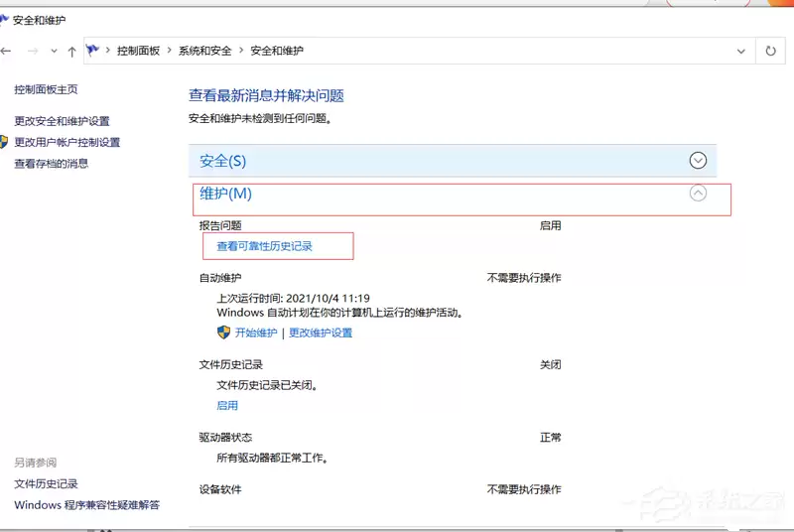Open 文件历史记录 link in sidebar
Image resolution: width=794 pixels, height=532 pixels.
click(x=46, y=484)
